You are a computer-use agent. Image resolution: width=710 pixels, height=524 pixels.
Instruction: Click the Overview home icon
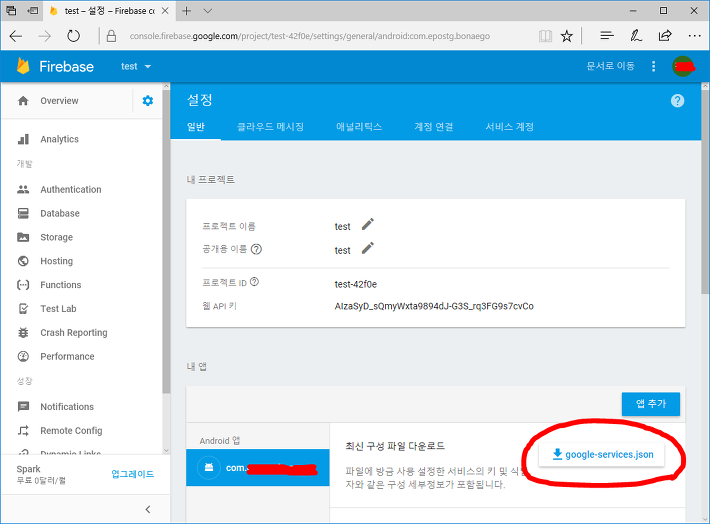click(x=23, y=101)
